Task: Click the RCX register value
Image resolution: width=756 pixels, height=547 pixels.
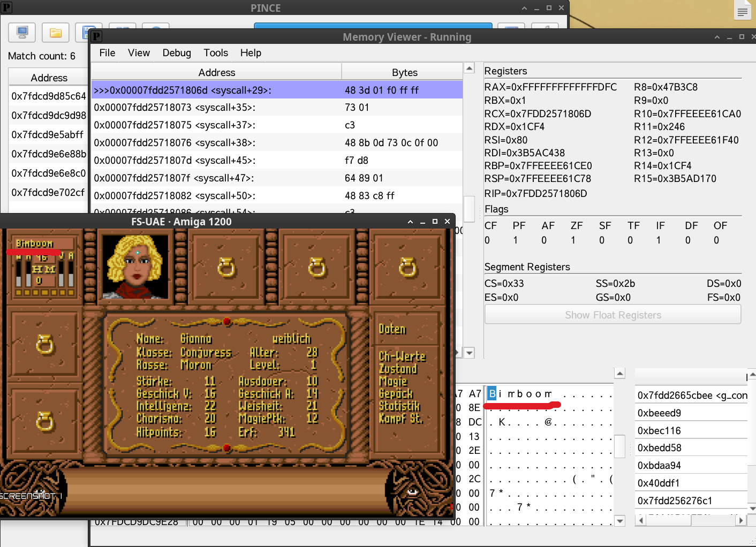Action: pyautogui.click(x=538, y=113)
